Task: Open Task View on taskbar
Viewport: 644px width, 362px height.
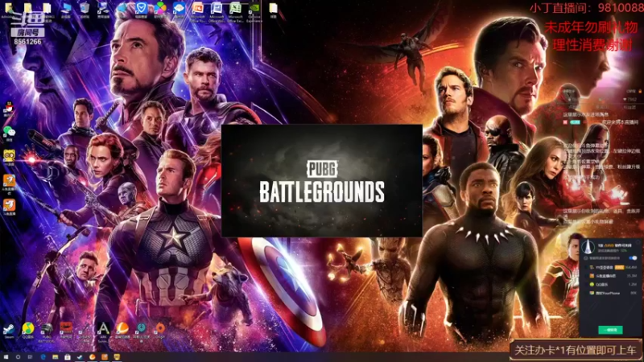Action: point(30,357)
